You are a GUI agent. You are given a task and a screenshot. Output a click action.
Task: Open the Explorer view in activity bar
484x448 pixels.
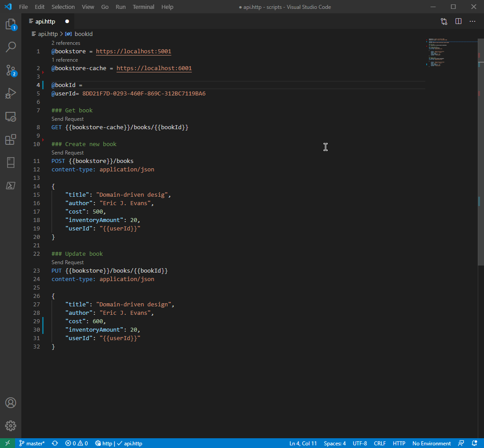coord(11,24)
